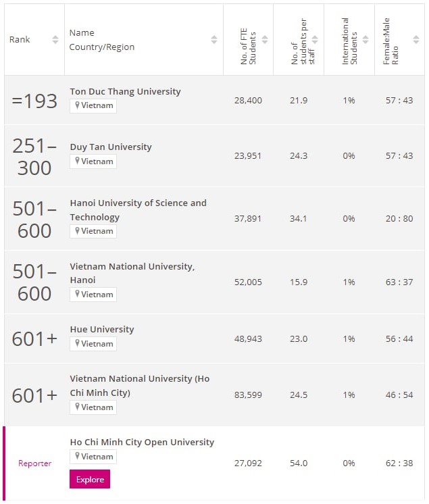Click the Reporter rank label
Screen dimensions: 429x504
tap(34, 463)
